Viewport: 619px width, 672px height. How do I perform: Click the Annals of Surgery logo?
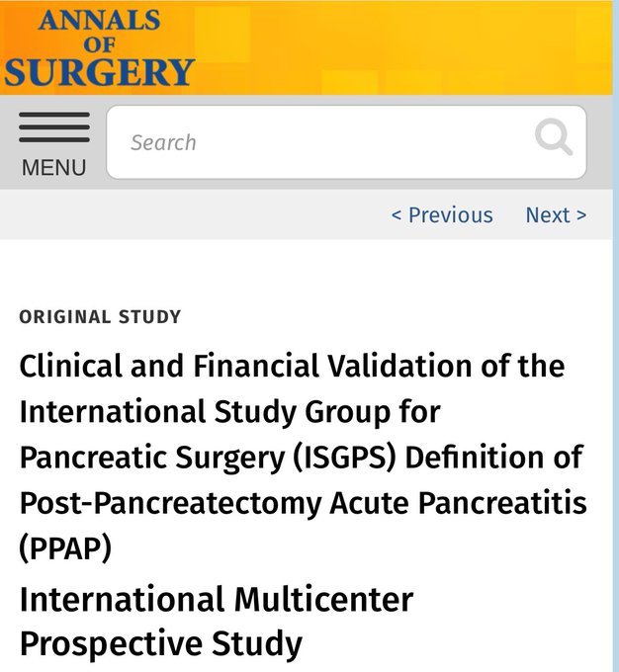(x=99, y=47)
